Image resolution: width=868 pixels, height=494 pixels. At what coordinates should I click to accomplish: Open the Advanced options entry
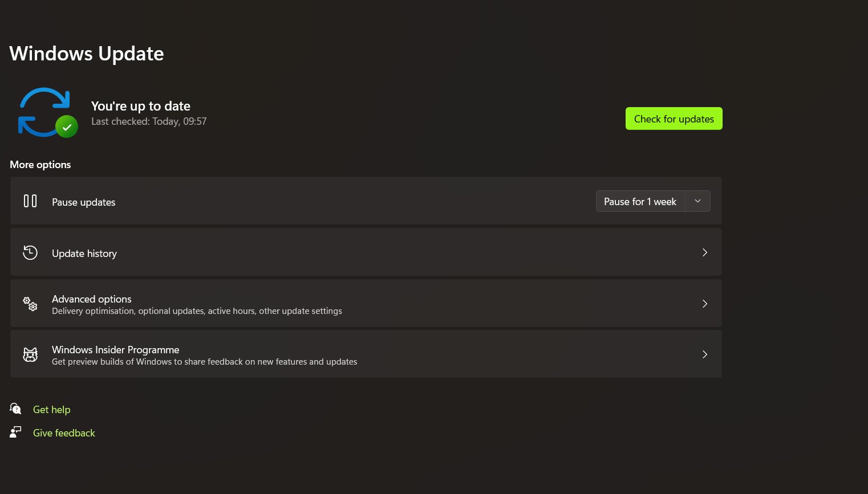pyautogui.click(x=366, y=303)
